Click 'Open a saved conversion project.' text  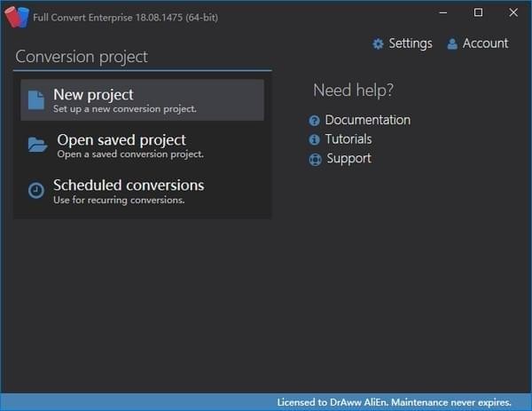coord(130,154)
